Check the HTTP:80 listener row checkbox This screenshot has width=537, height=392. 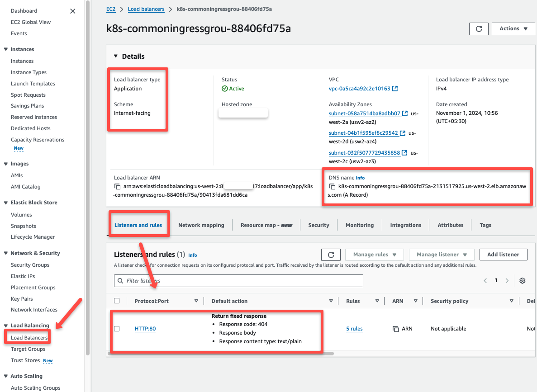coord(116,329)
